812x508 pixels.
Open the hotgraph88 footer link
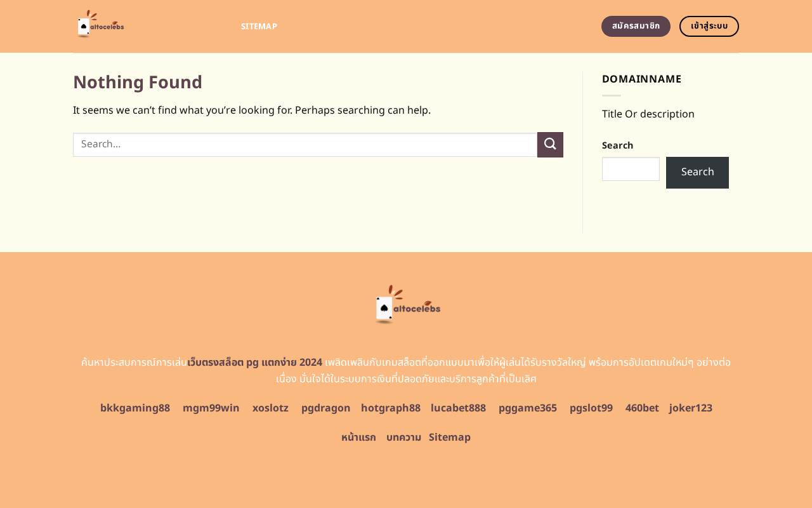click(391, 408)
